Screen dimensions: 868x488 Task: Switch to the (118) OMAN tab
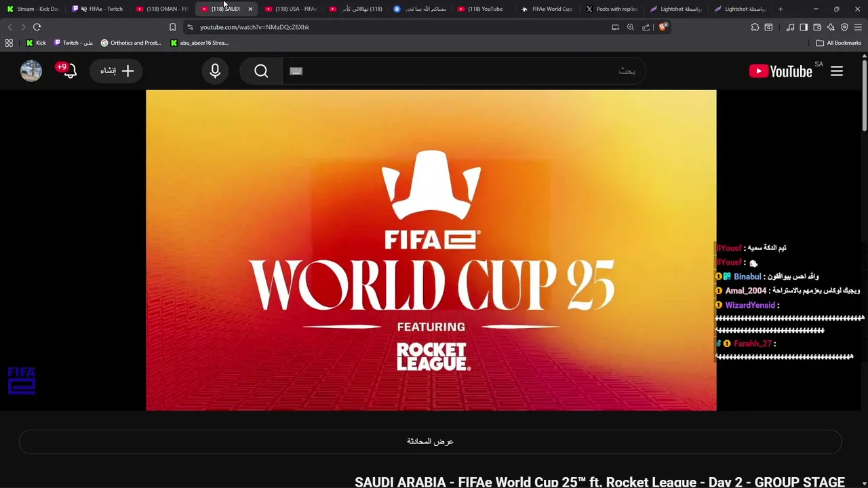click(x=163, y=9)
